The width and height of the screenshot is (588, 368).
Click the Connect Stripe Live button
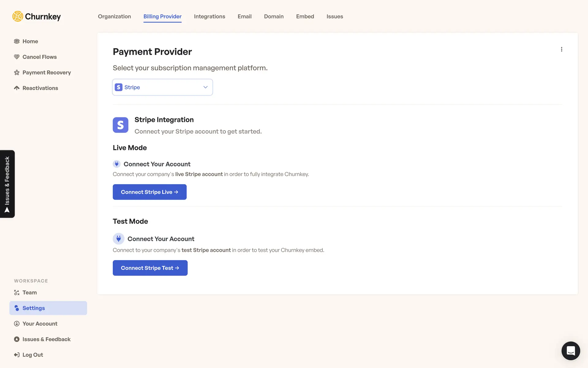pyautogui.click(x=149, y=192)
